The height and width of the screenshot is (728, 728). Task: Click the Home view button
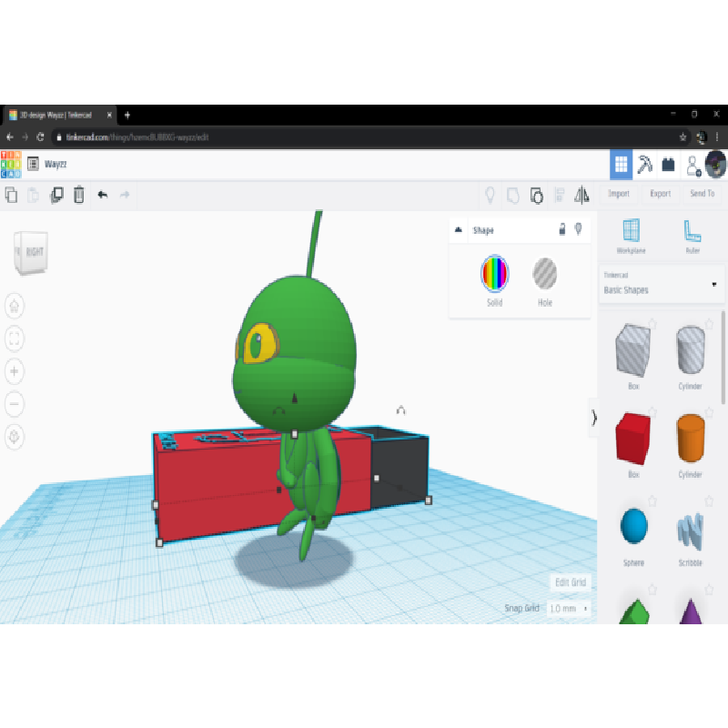[x=15, y=307]
